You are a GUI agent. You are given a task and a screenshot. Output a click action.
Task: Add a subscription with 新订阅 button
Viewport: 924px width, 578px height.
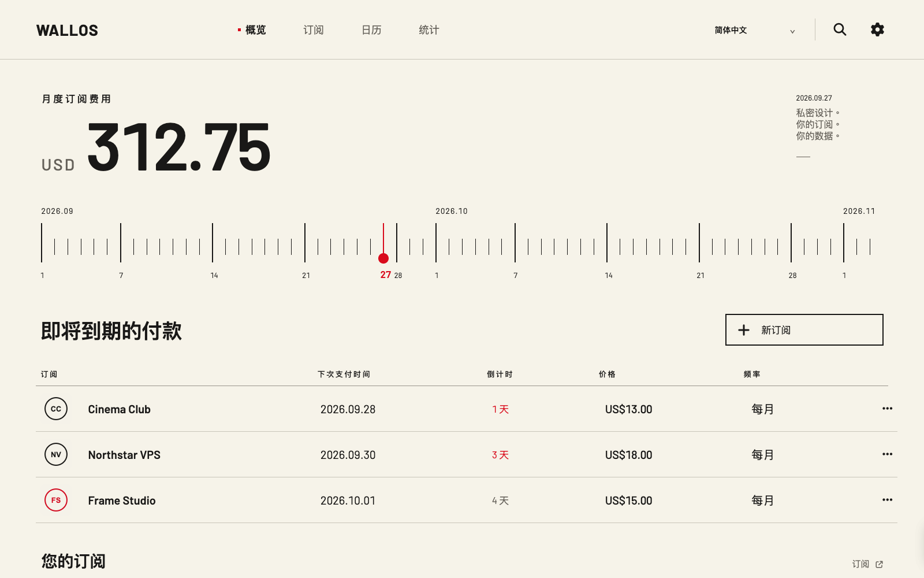coord(804,330)
